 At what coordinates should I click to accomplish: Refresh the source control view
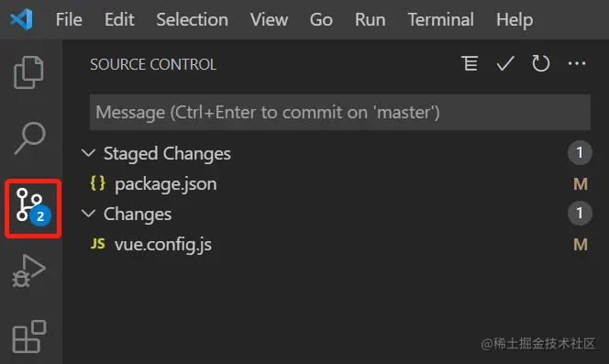coord(540,63)
